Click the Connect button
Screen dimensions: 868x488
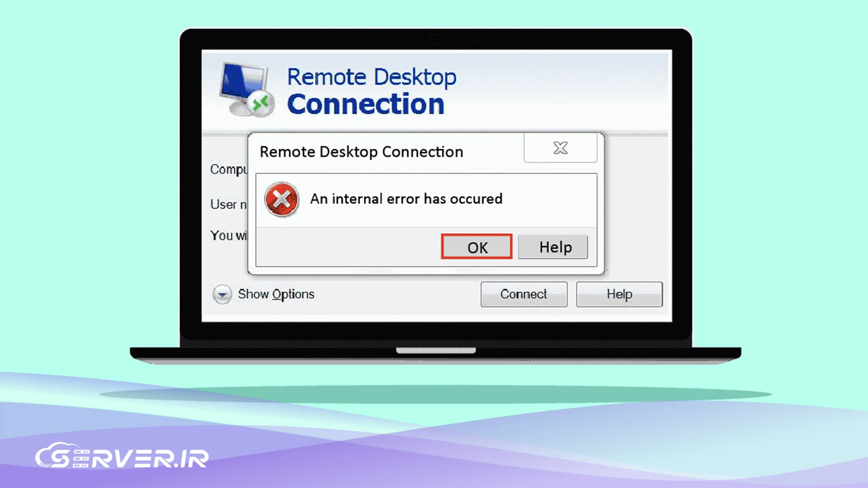coord(524,294)
